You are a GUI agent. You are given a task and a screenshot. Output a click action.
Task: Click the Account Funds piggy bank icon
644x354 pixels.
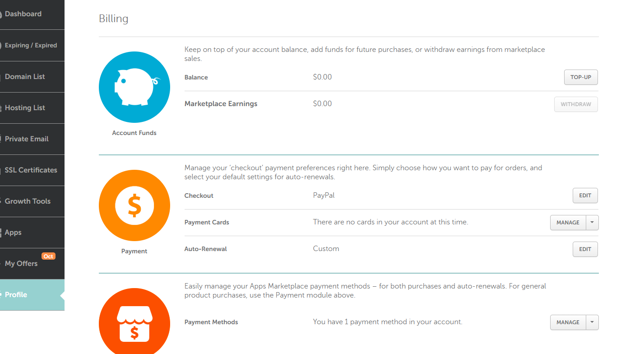click(x=134, y=87)
